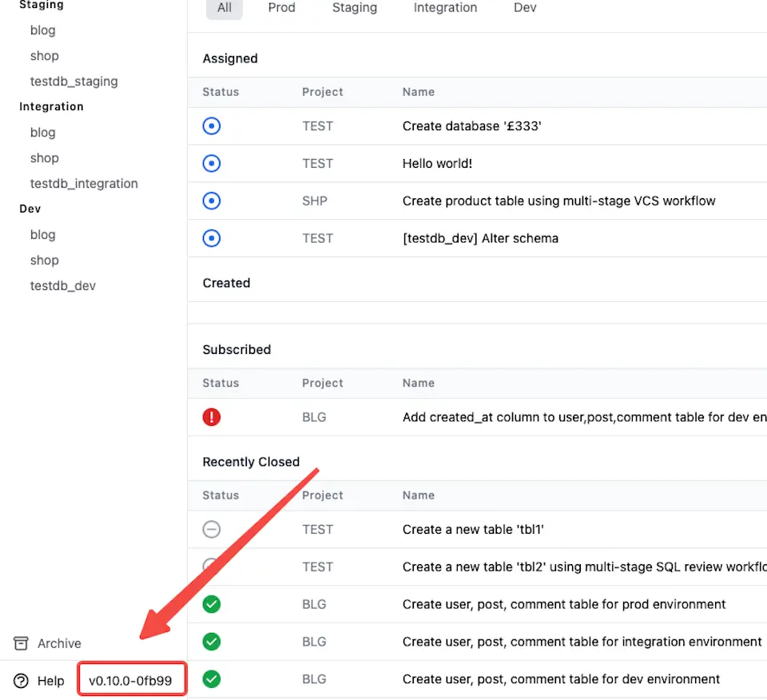The width and height of the screenshot is (767, 700).
Task: Click the Archive box icon
Action: click(22, 643)
